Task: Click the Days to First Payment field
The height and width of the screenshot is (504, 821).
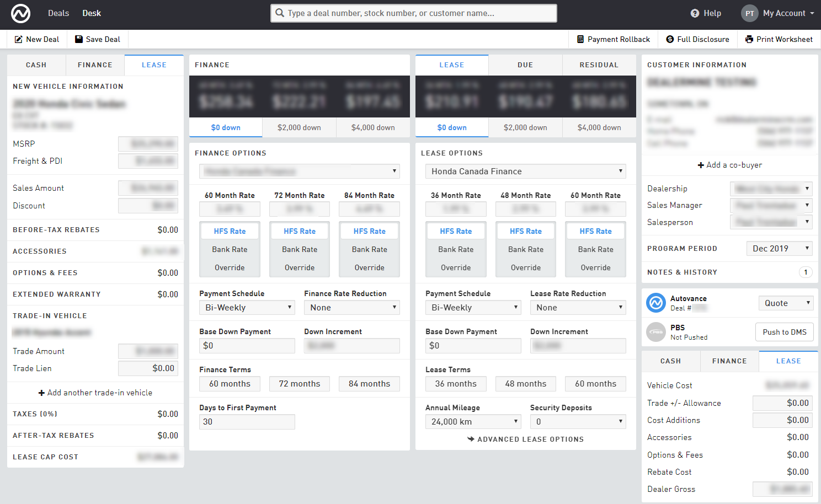Action: point(247,422)
